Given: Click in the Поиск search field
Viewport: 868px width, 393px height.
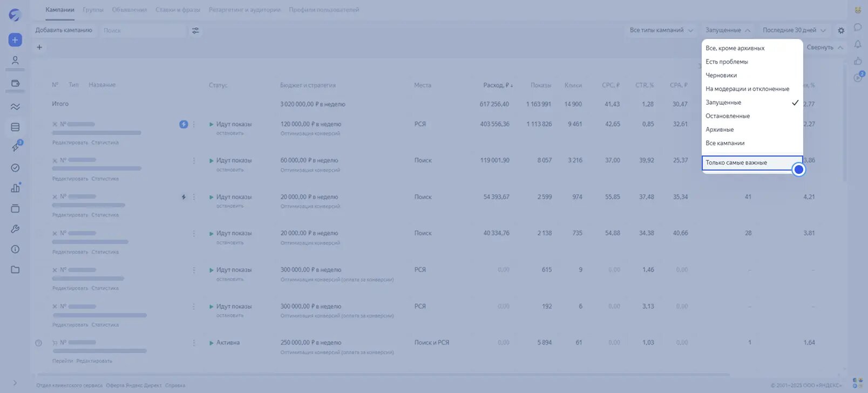Looking at the screenshot, I should [144, 31].
